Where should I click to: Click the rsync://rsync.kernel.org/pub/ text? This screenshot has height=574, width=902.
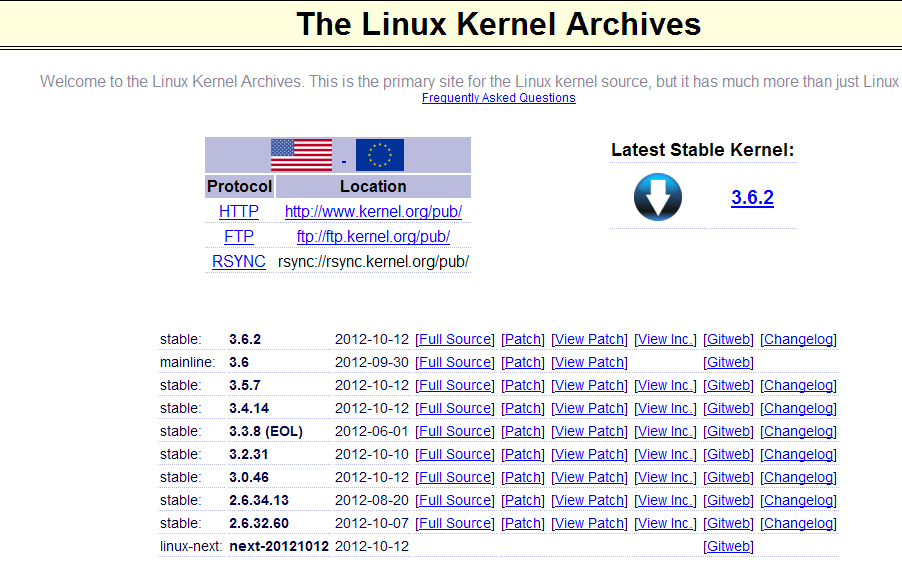pyautogui.click(x=373, y=261)
